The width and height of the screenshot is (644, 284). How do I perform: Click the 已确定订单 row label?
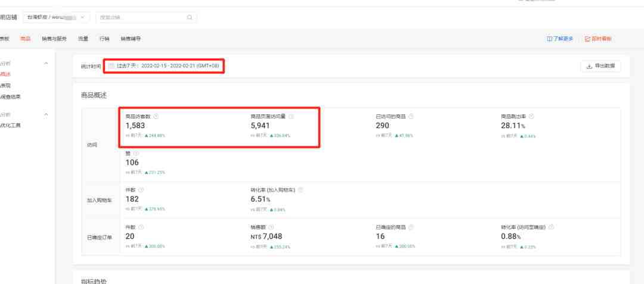100,238
